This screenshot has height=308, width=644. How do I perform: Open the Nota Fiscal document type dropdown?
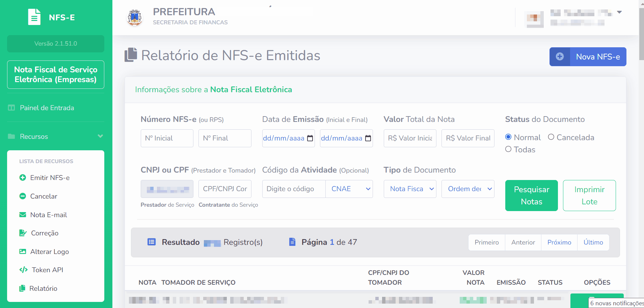(x=410, y=189)
